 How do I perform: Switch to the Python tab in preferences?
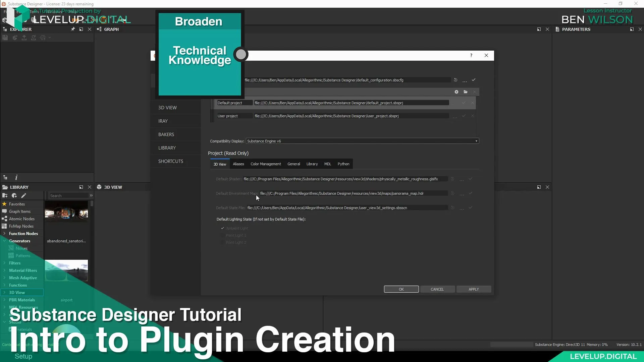click(344, 164)
